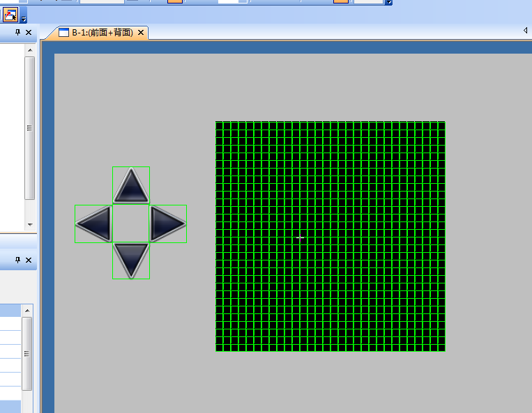Select the B-1:(前面+背面) screen tab
Image resolution: width=532 pixels, height=413 pixels.
click(x=102, y=33)
